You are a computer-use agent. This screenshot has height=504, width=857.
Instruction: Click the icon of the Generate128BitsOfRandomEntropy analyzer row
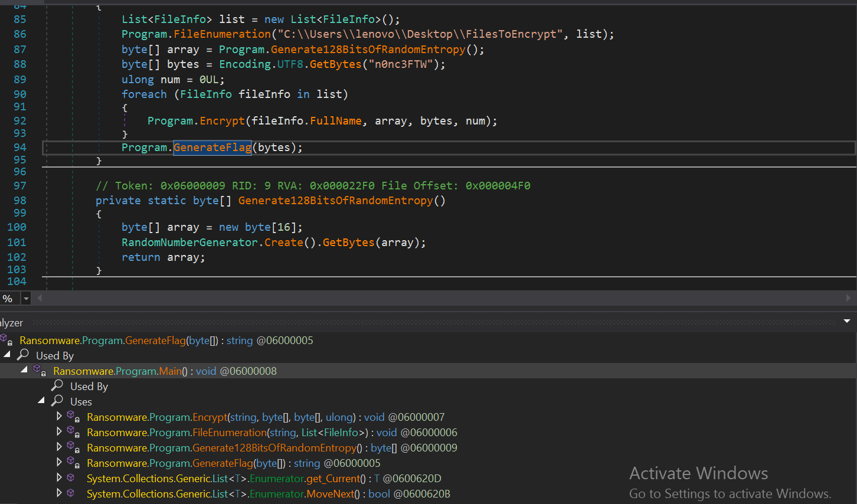click(x=74, y=447)
